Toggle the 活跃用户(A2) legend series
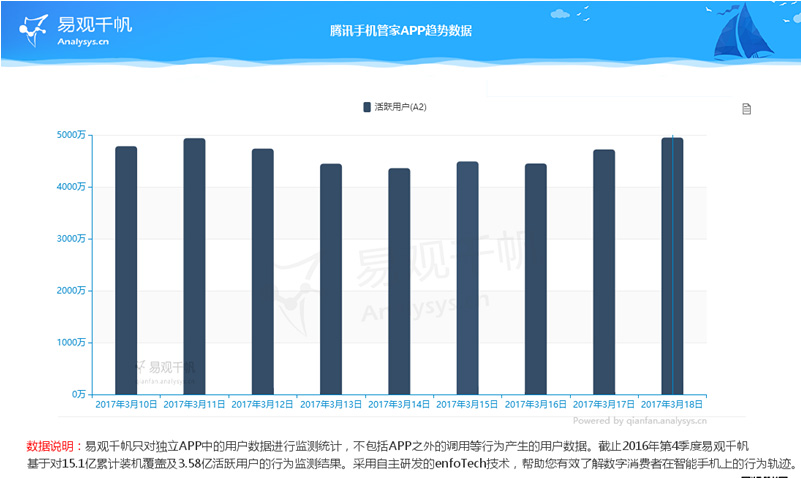This screenshot has height=478, width=801. pyautogui.click(x=395, y=107)
